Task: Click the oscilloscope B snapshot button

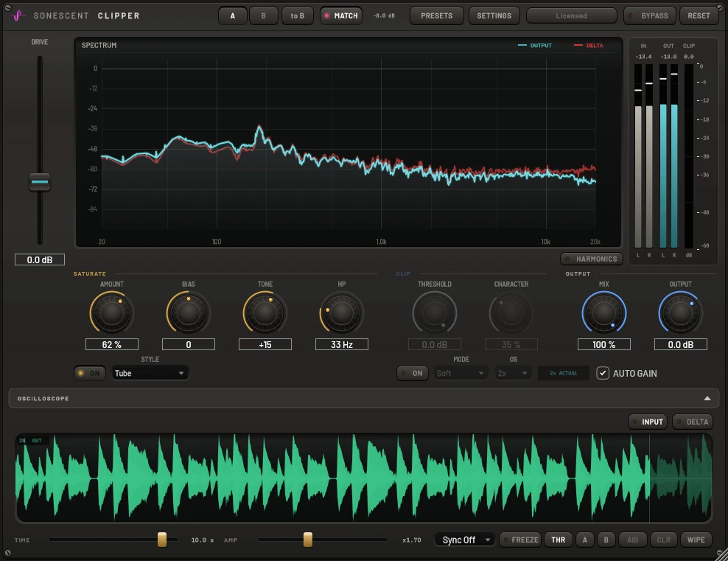Action: pyautogui.click(x=606, y=540)
